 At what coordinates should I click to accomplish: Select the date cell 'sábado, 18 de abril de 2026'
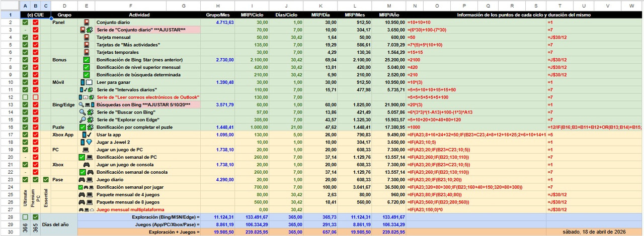point(595,232)
